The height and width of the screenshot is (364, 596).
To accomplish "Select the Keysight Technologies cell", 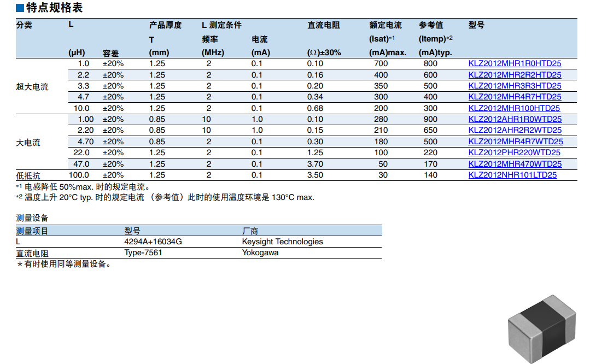I will pos(282,242).
